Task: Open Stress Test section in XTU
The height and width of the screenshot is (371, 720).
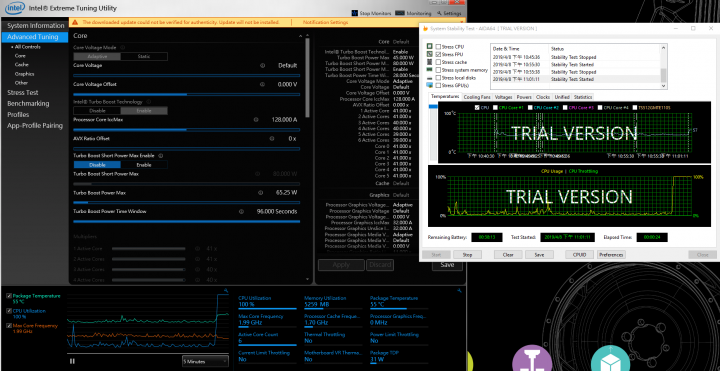Action: coord(22,92)
